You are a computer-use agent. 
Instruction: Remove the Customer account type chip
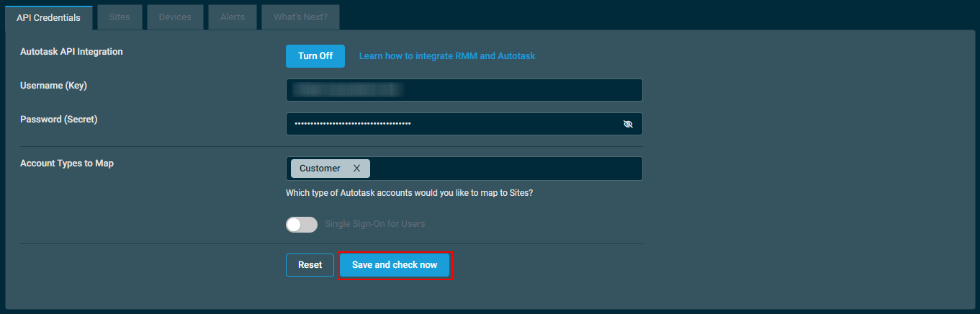pos(356,169)
